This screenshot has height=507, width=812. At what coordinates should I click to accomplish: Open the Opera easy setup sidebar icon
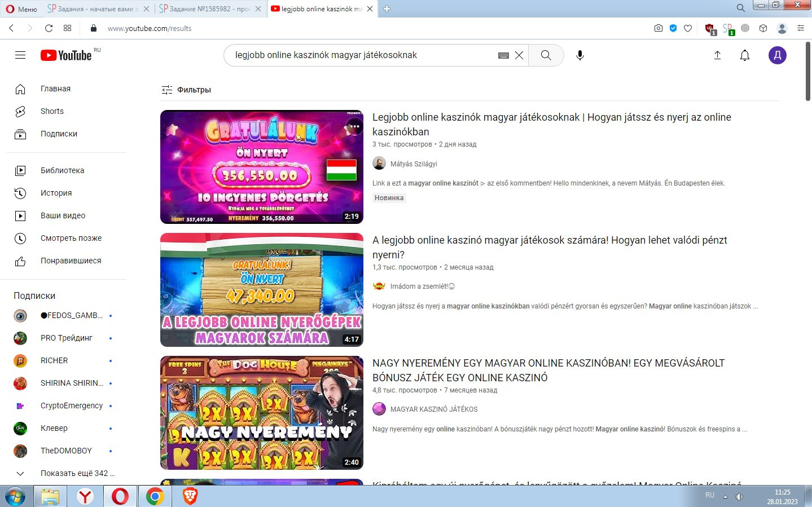(801, 28)
